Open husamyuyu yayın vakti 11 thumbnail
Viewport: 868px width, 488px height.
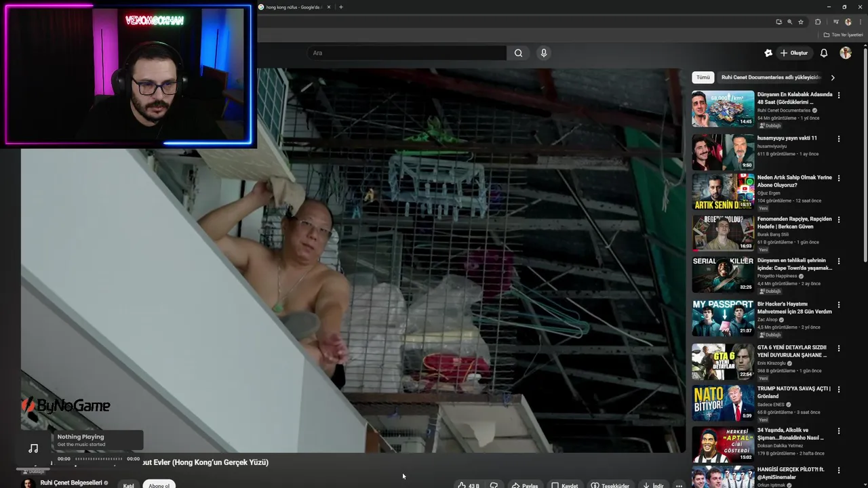click(x=723, y=152)
